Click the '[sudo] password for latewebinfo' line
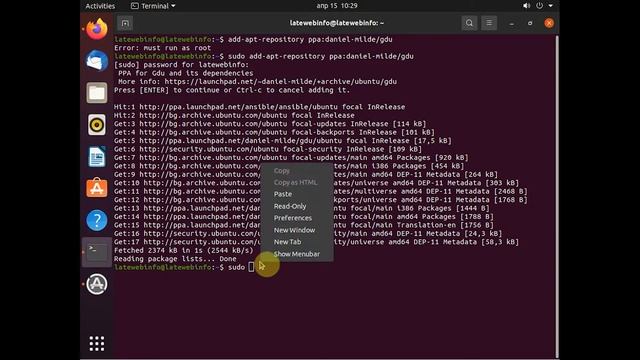This screenshot has height=360, width=640. pyautogui.click(x=181, y=65)
